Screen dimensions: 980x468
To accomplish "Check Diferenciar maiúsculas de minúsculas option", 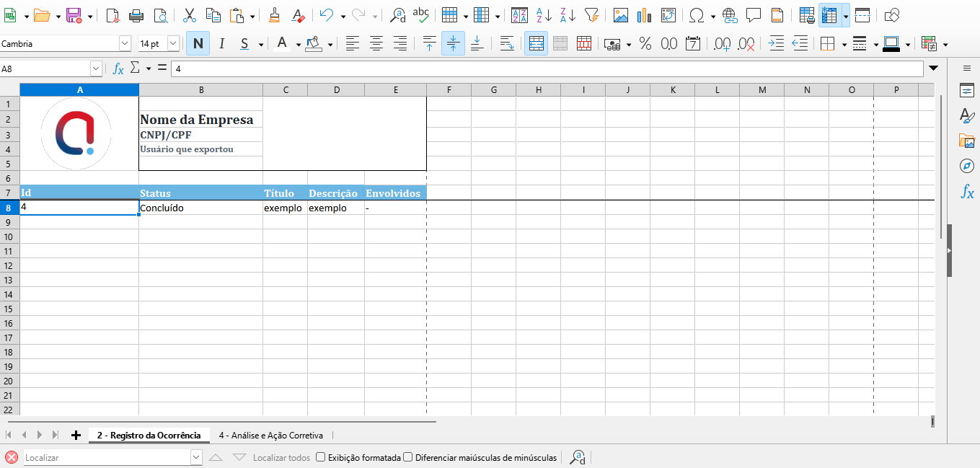I will click(x=408, y=457).
